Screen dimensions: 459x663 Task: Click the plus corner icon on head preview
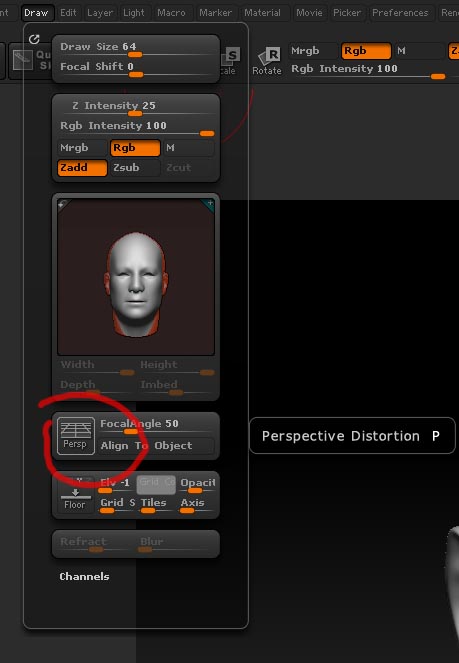click(x=209, y=204)
